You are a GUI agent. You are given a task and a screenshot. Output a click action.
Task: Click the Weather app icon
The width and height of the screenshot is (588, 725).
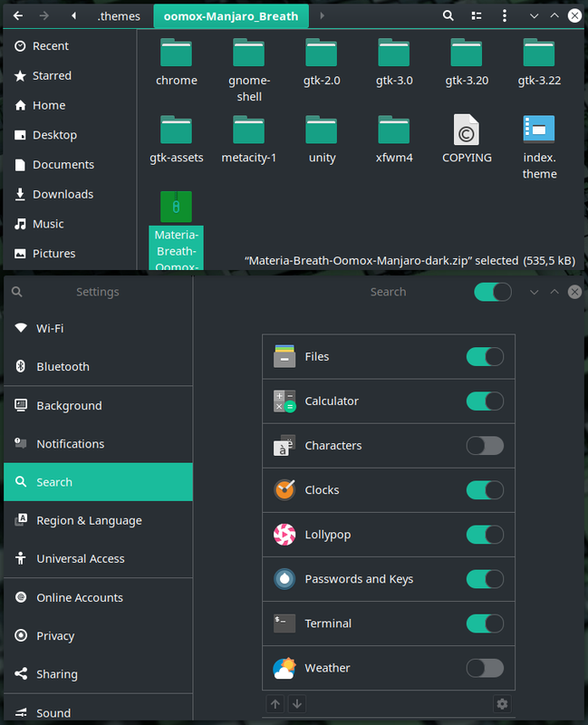pyautogui.click(x=284, y=668)
